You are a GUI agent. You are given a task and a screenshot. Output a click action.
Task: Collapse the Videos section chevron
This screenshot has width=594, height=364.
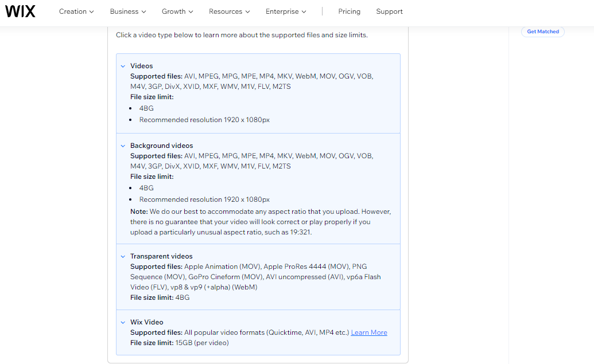(x=123, y=66)
